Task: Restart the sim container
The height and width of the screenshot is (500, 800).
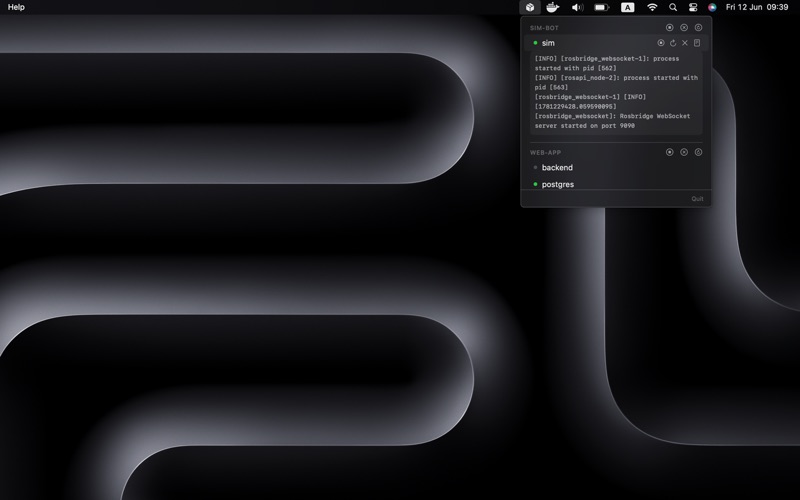Action: coord(673,43)
